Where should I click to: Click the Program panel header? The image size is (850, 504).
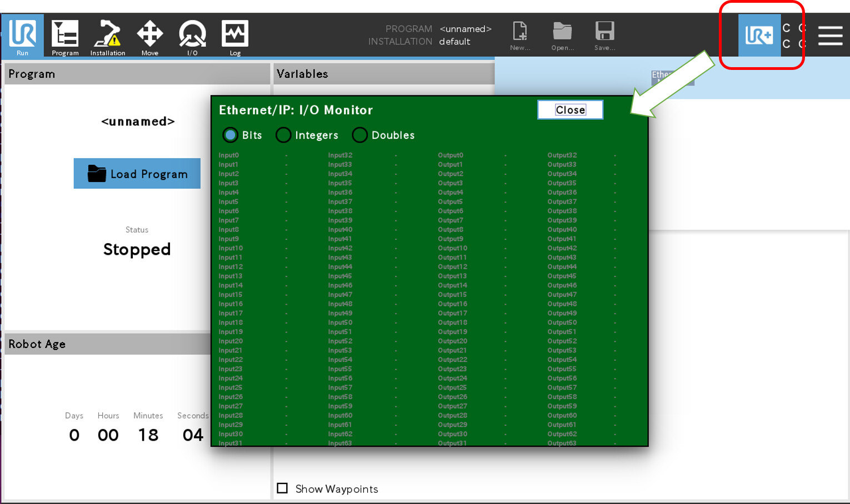[137, 74]
